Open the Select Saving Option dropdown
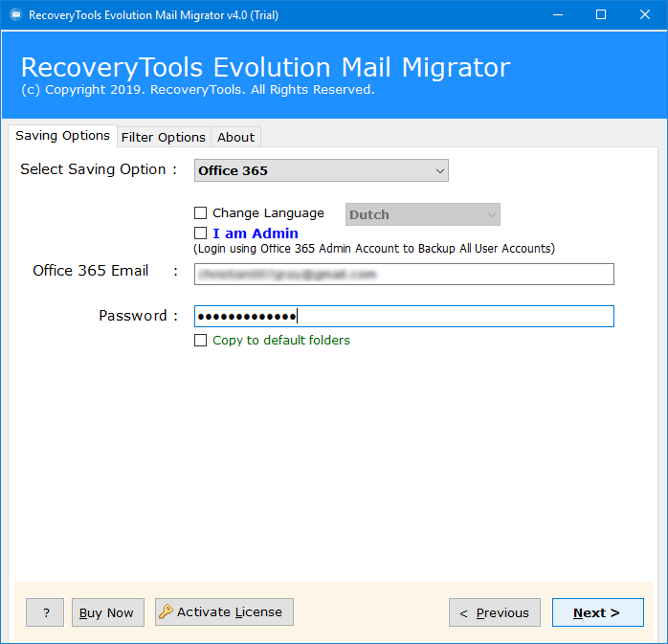The height and width of the screenshot is (644, 668). pos(322,170)
